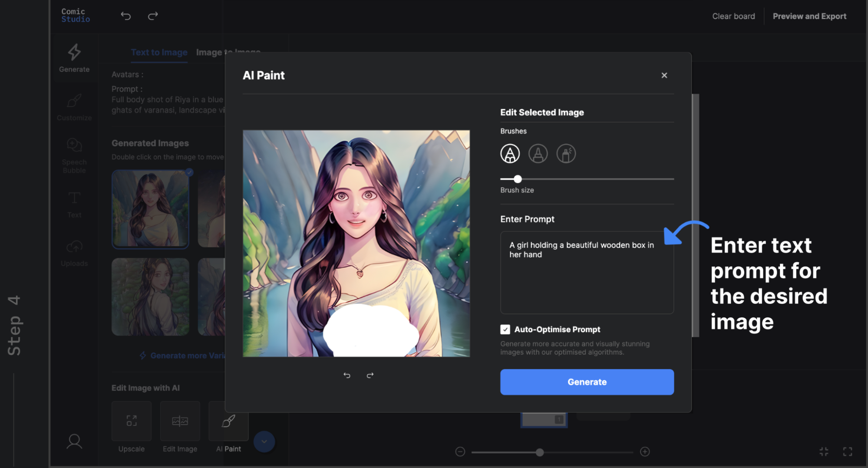868x468 pixels.
Task: Click Preview and Export
Action: tap(810, 16)
